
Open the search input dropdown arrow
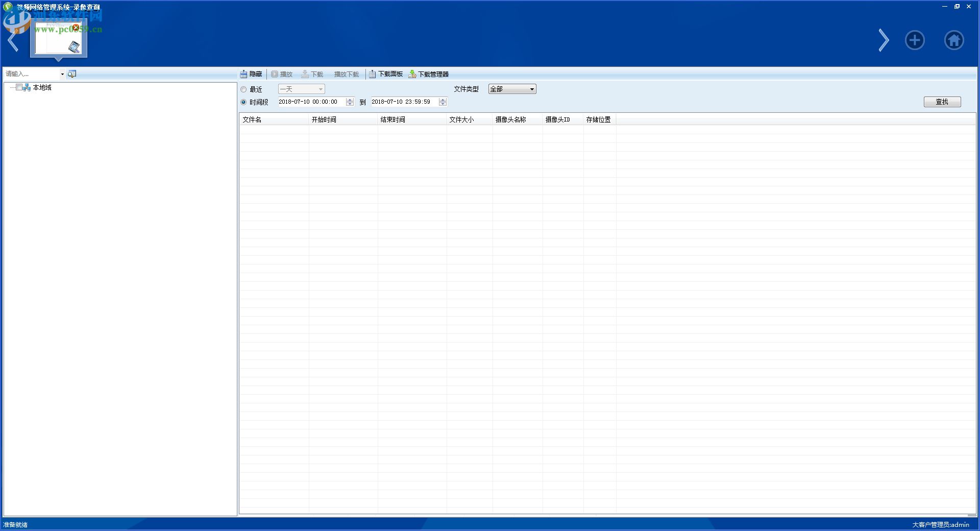[62, 74]
